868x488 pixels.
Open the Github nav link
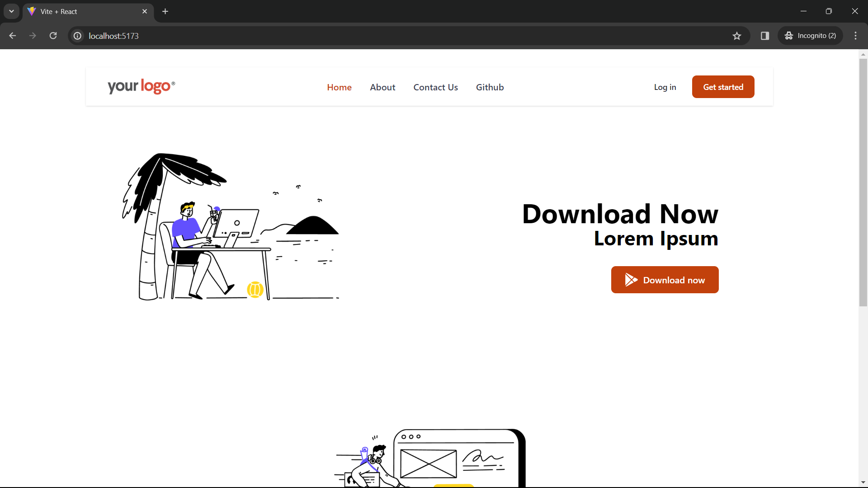pos(490,87)
